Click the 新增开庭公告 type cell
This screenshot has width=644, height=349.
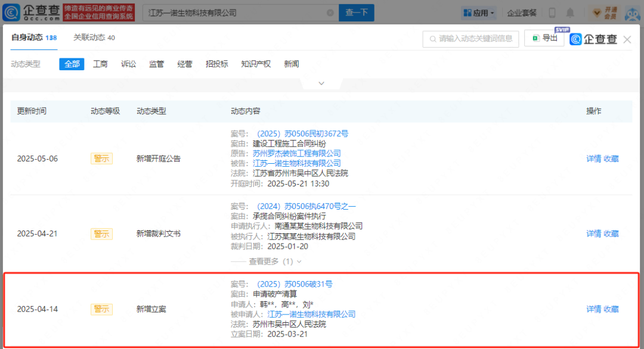coord(159,158)
